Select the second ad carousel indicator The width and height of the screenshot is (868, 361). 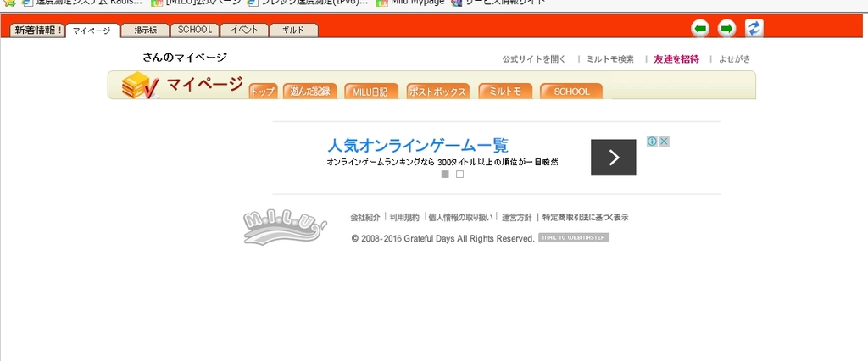coord(459,175)
